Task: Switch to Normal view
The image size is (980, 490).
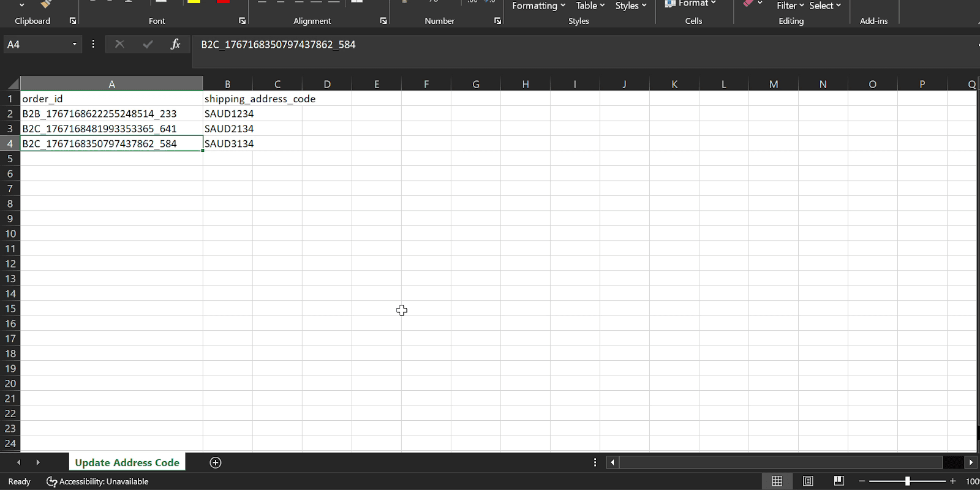Action: coord(777,481)
